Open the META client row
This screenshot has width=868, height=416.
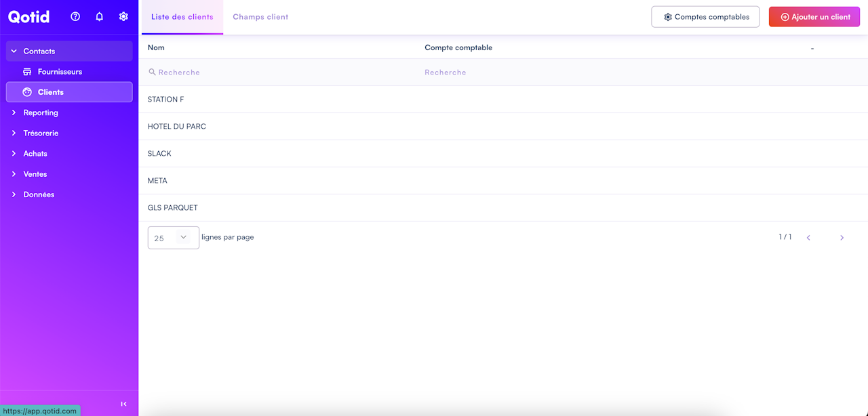pos(503,181)
